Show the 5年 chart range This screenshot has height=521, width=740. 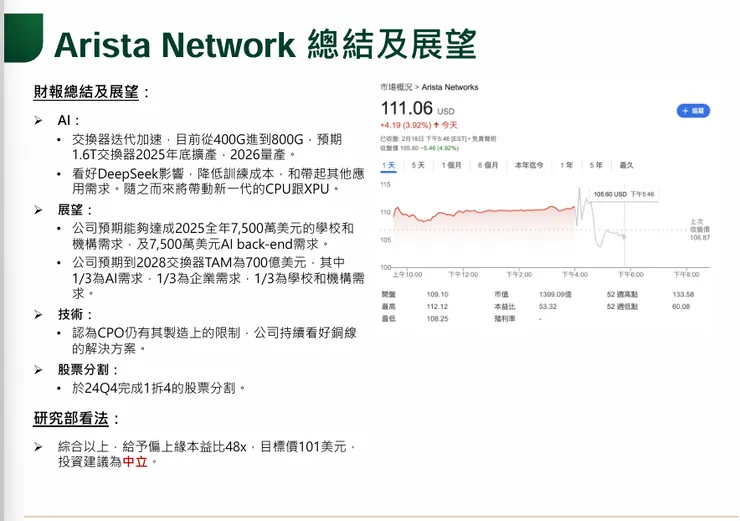coord(596,165)
